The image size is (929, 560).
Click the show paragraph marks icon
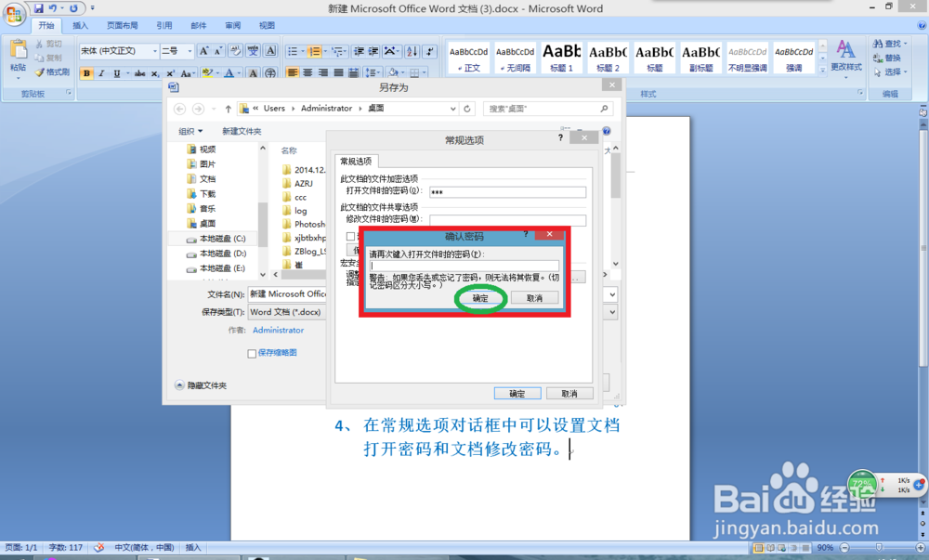[430, 51]
